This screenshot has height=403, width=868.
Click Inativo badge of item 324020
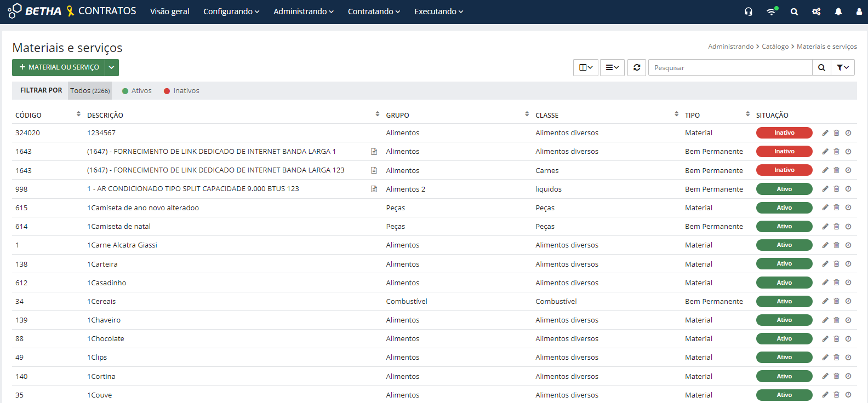click(784, 133)
